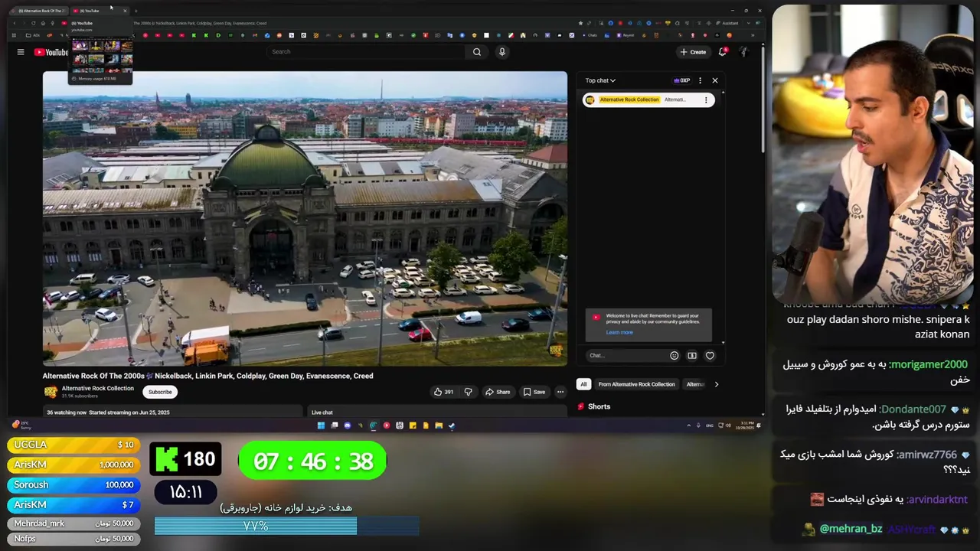The width and height of the screenshot is (980, 551).
Task: Click the ENG language indicator
Action: pyautogui.click(x=709, y=425)
